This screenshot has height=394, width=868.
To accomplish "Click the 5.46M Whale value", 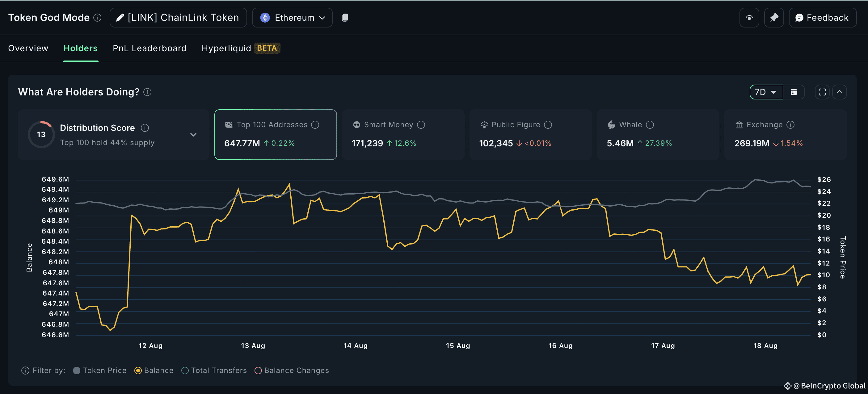I will (620, 143).
